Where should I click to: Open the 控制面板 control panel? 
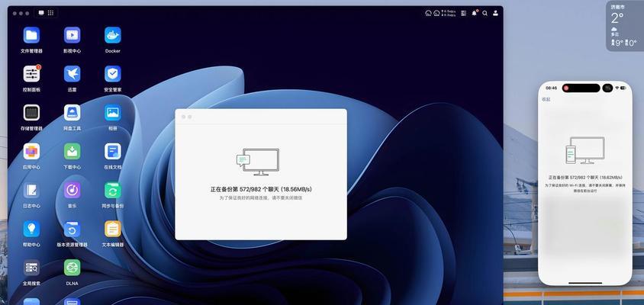[x=31, y=74]
